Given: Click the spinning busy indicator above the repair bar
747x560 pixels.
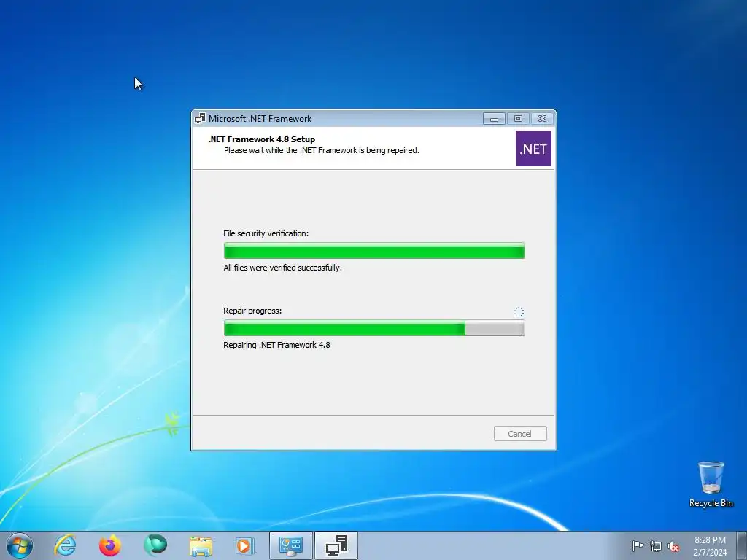Looking at the screenshot, I should coord(519,312).
